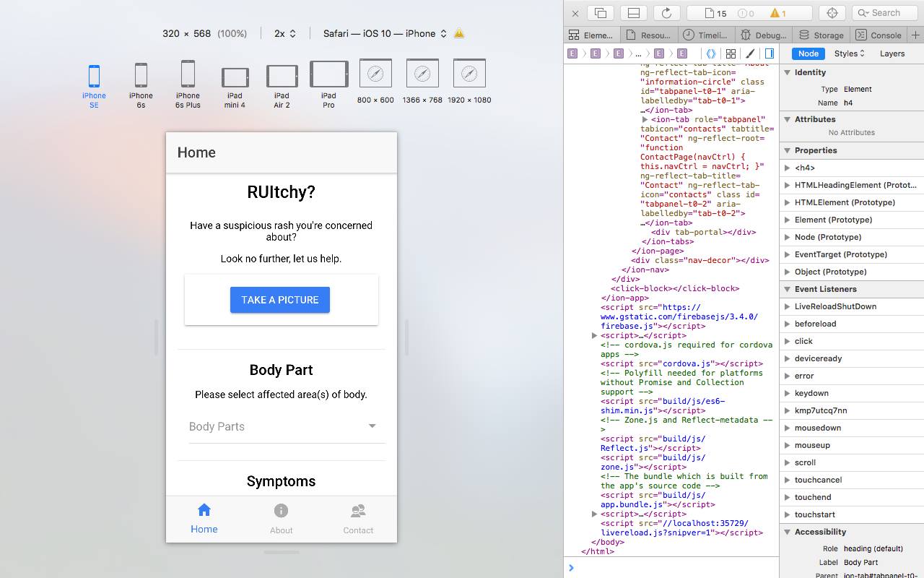
Task: Switch to the Storage tab
Action: 821,35
